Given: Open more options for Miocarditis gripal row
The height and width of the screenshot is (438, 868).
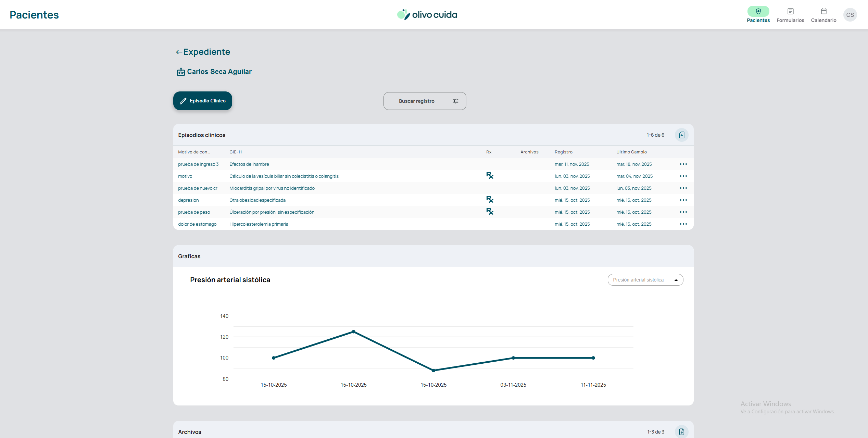Looking at the screenshot, I should [x=683, y=188].
